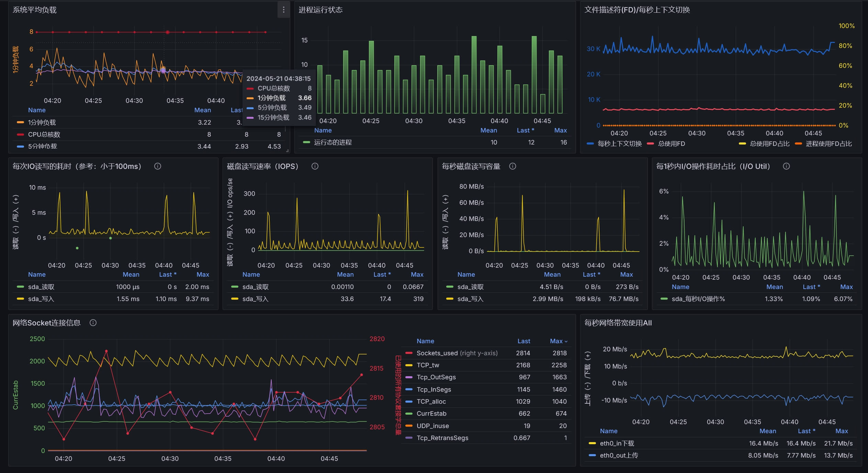Click info icon beside 每次IO读写的耗时 title
Viewport: 868px width, 473px height.
click(x=158, y=166)
